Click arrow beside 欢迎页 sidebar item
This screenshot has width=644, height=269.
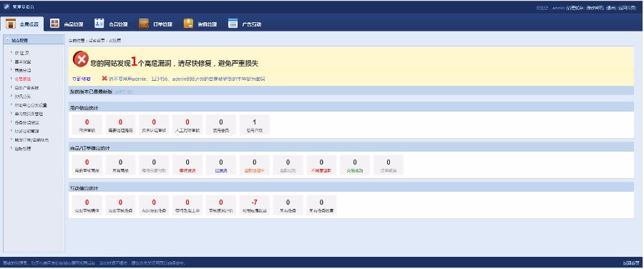[x=11, y=52]
